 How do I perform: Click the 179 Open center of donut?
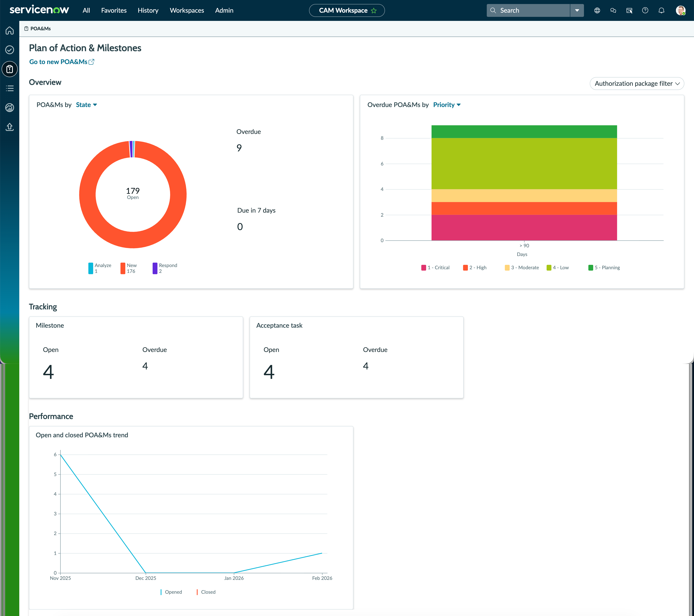pyautogui.click(x=133, y=193)
